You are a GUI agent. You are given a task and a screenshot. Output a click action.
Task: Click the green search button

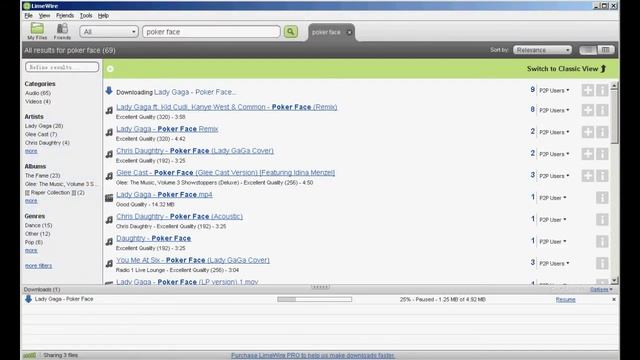tap(291, 31)
